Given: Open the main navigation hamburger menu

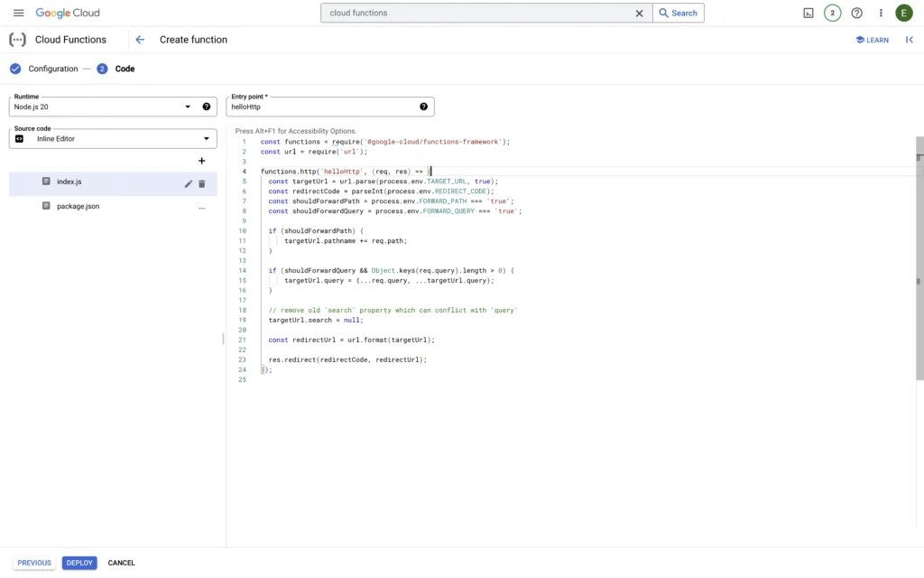Looking at the screenshot, I should coord(18,13).
